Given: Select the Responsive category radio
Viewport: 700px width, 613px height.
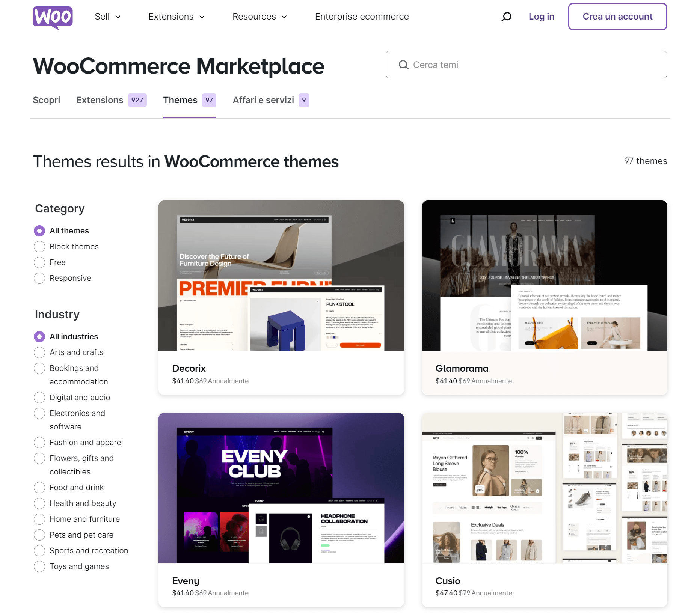Looking at the screenshot, I should 39,278.
